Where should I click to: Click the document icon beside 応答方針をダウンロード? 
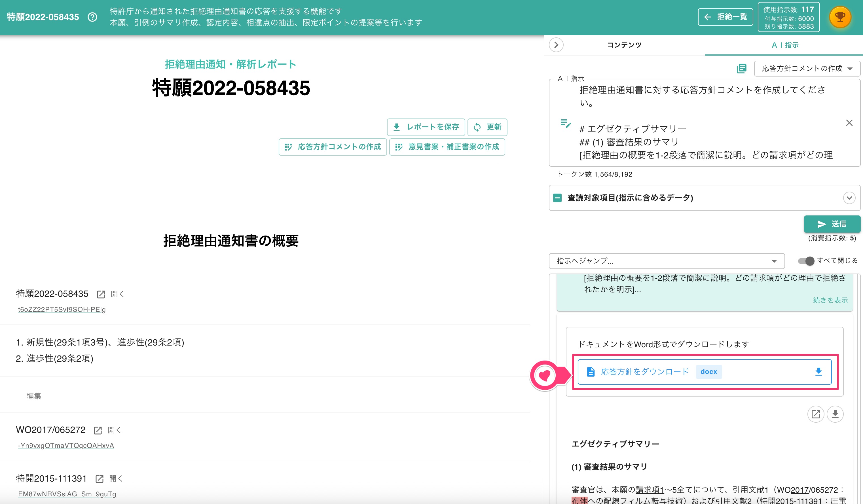coord(591,372)
